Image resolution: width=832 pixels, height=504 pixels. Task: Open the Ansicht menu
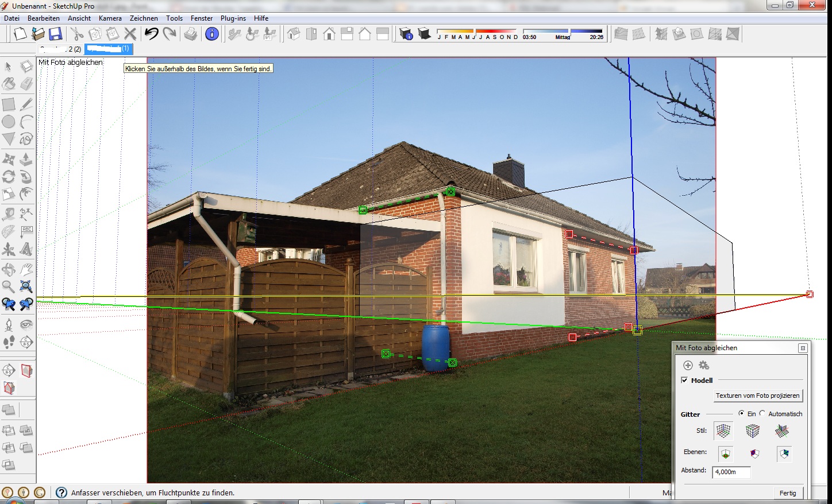(79, 18)
